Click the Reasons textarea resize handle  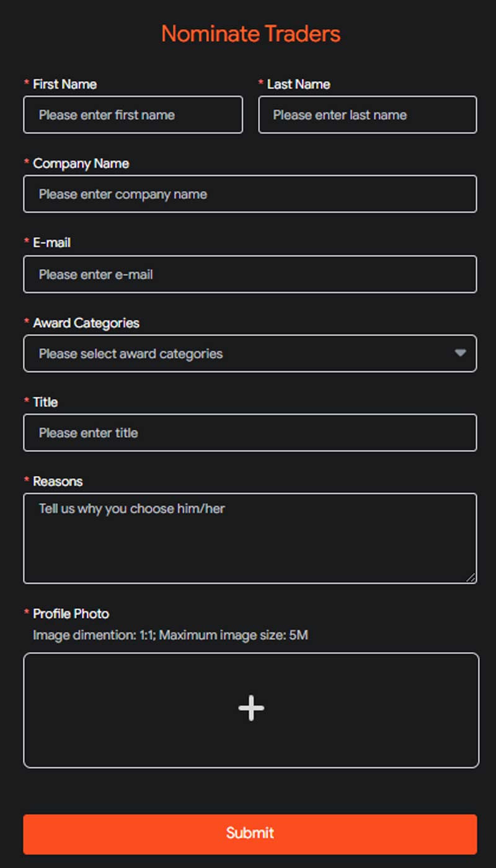pos(471,578)
